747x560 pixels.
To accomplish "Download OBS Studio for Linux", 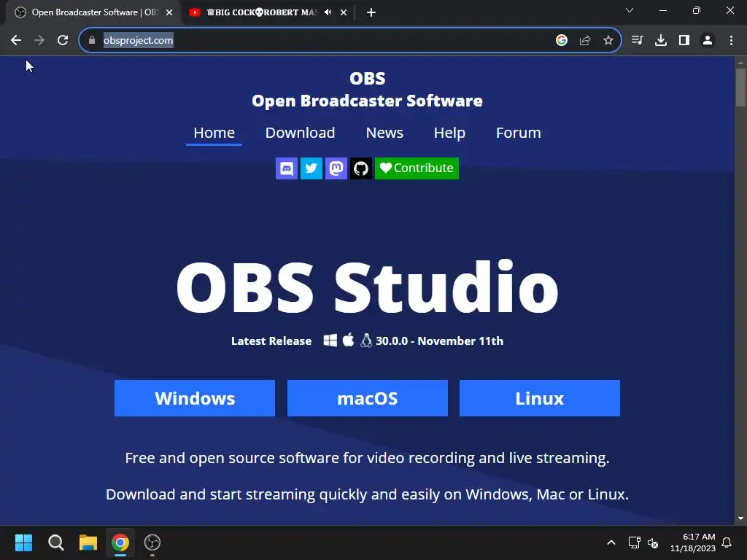I will [540, 398].
